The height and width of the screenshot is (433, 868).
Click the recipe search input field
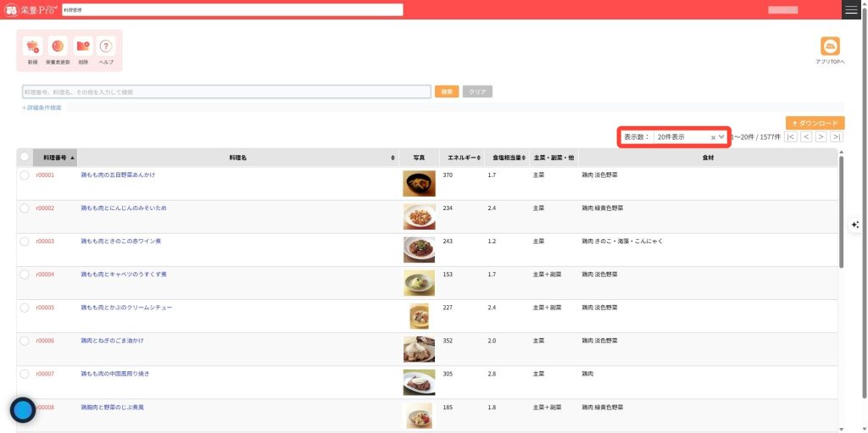coord(226,92)
